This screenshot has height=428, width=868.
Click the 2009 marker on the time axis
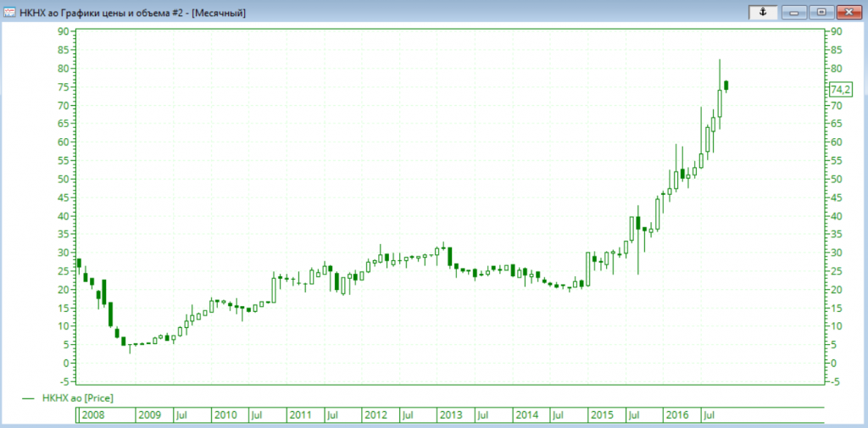pos(149,415)
